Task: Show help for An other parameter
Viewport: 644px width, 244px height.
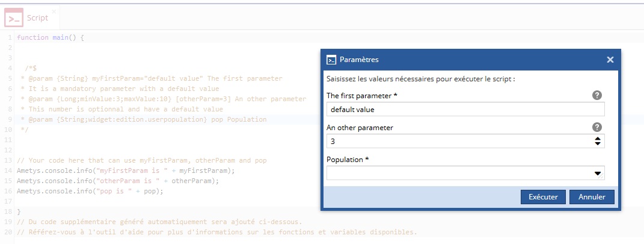Action: (x=596, y=127)
